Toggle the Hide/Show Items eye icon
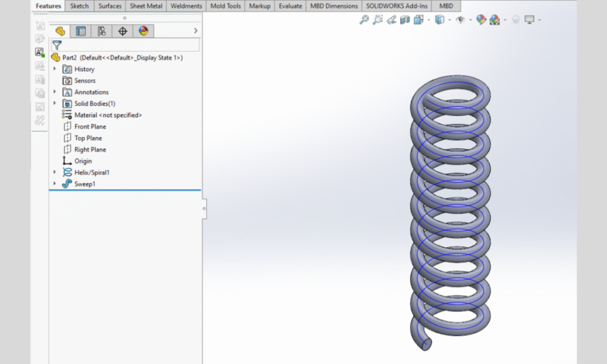Viewport: 607px width, 364px height. tap(461, 20)
